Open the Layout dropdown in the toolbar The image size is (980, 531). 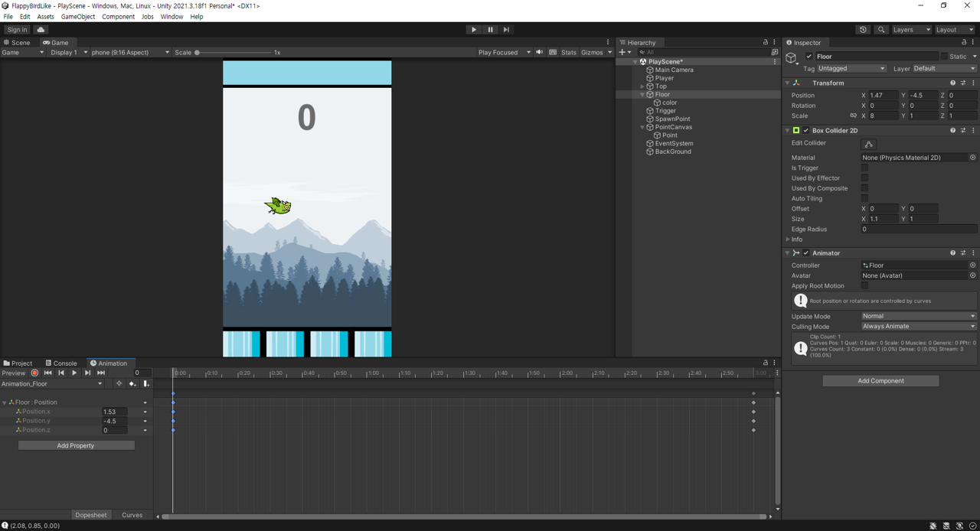[x=955, y=30]
